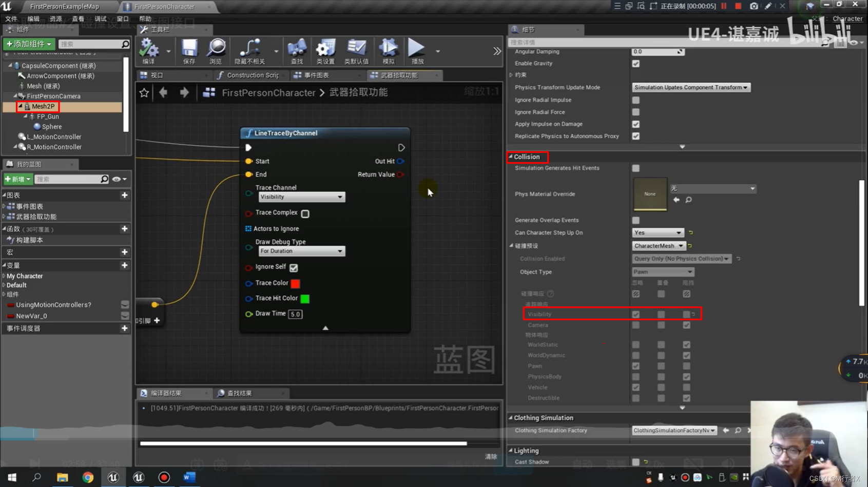The width and height of the screenshot is (868, 487).
Task: Navigate back with left arrow
Action: (x=163, y=92)
